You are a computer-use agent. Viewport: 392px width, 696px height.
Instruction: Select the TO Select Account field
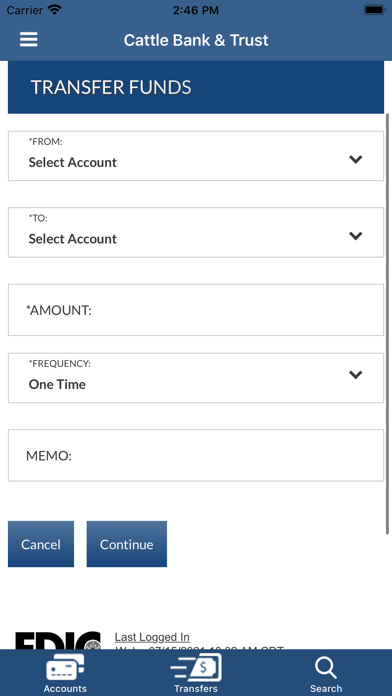click(196, 232)
